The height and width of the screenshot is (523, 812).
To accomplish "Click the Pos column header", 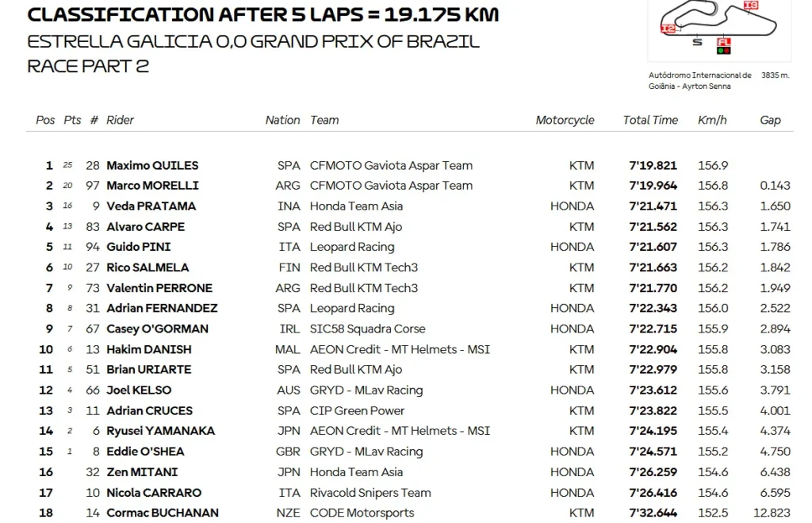I will click(x=45, y=120).
